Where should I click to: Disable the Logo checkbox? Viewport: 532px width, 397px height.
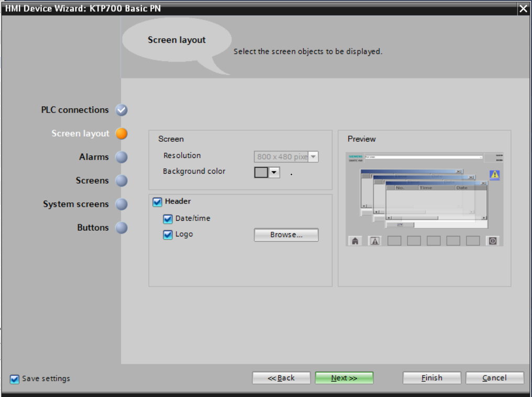click(x=168, y=235)
